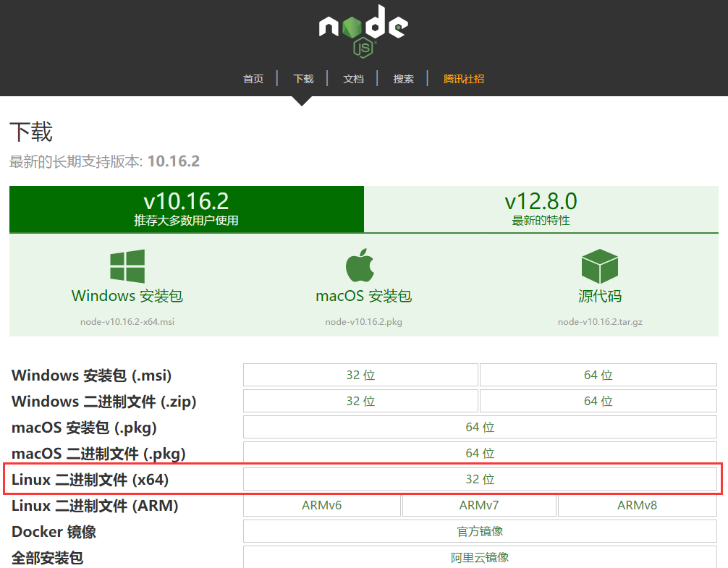The image size is (728, 568).
Task: Choose 64 位 for Windows 安装包 (.msi)
Action: (598, 375)
